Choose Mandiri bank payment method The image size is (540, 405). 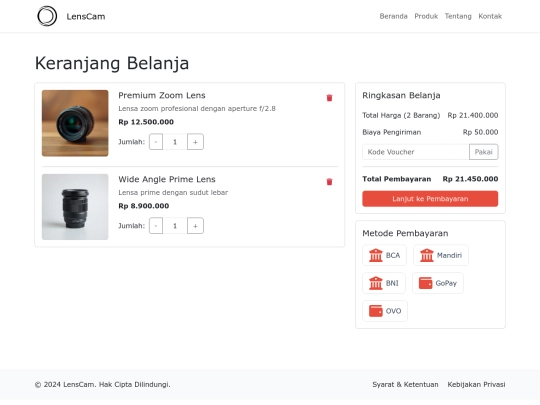(441, 255)
